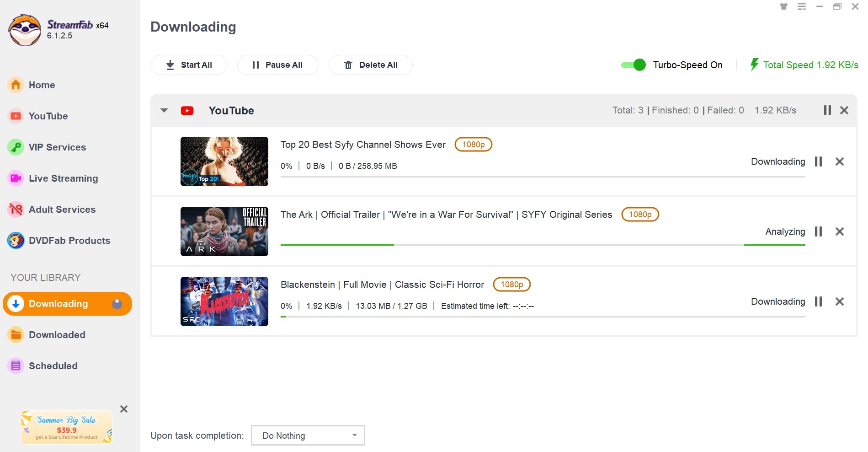Open the skin/theme shirt icon
The width and height of the screenshot is (868, 452).
784,6
